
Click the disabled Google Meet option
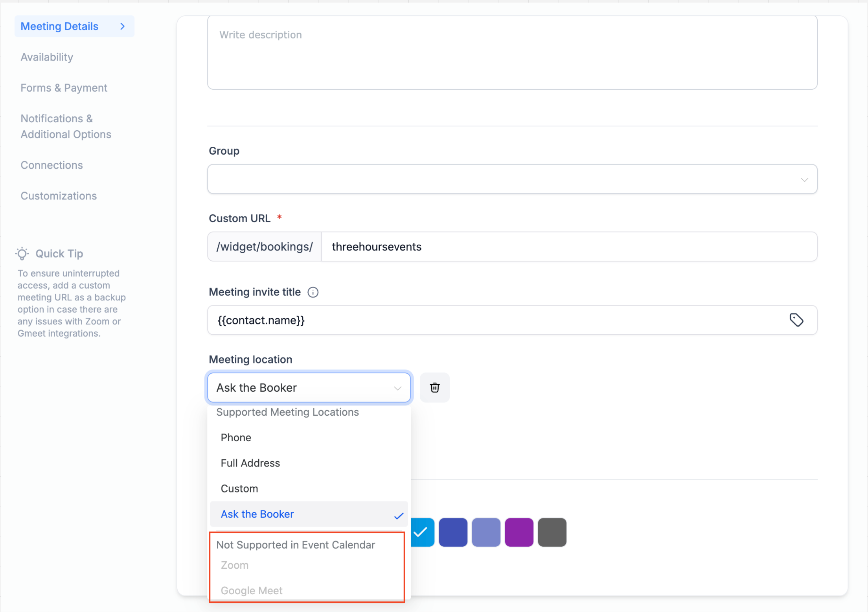(x=252, y=590)
